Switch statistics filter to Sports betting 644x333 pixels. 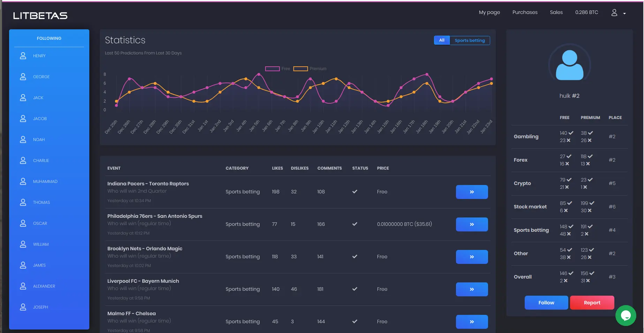coord(470,40)
